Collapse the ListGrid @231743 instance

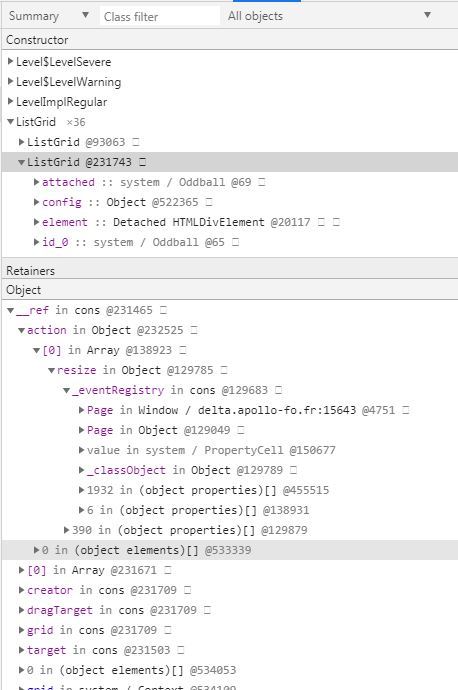(x=21, y=162)
